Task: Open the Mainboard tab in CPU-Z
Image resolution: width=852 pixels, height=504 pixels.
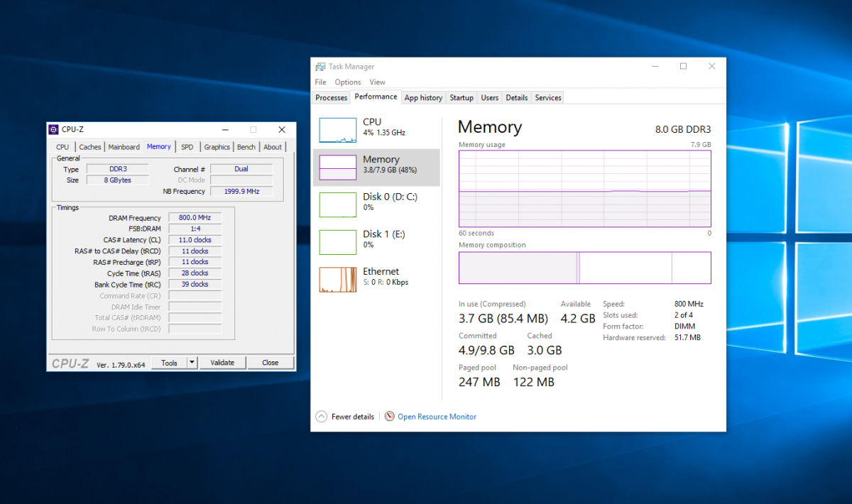Action: tap(124, 147)
